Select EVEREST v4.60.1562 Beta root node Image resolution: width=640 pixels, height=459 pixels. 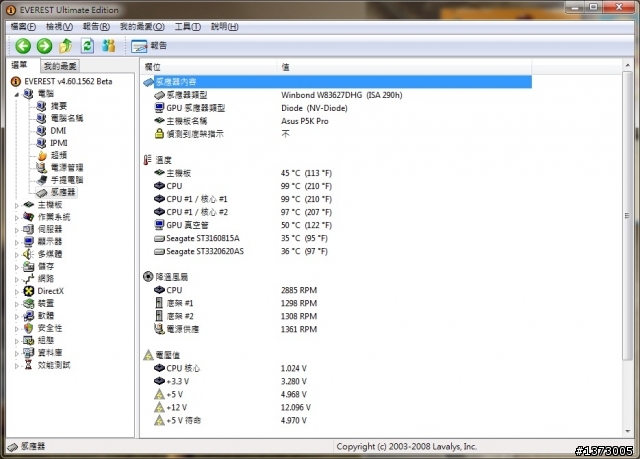[x=68, y=81]
